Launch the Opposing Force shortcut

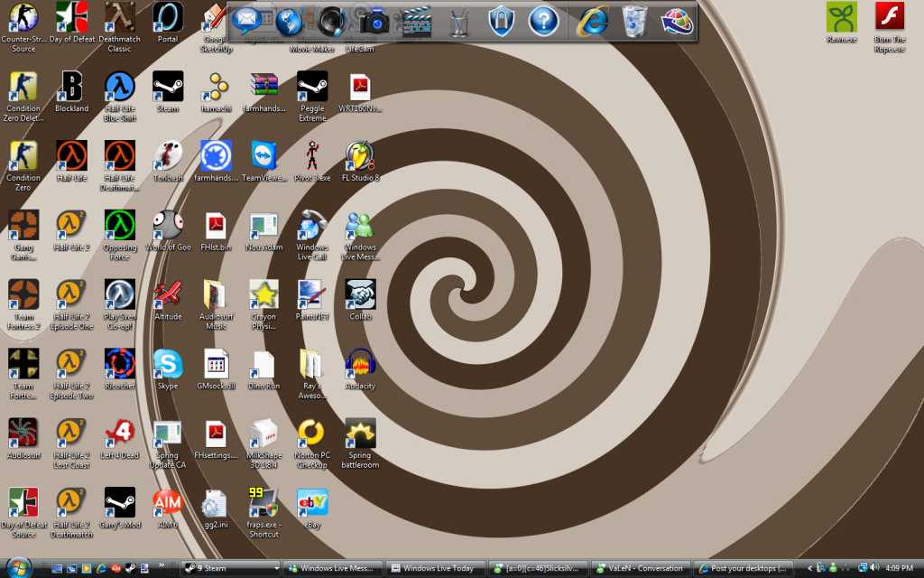pos(120,226)
